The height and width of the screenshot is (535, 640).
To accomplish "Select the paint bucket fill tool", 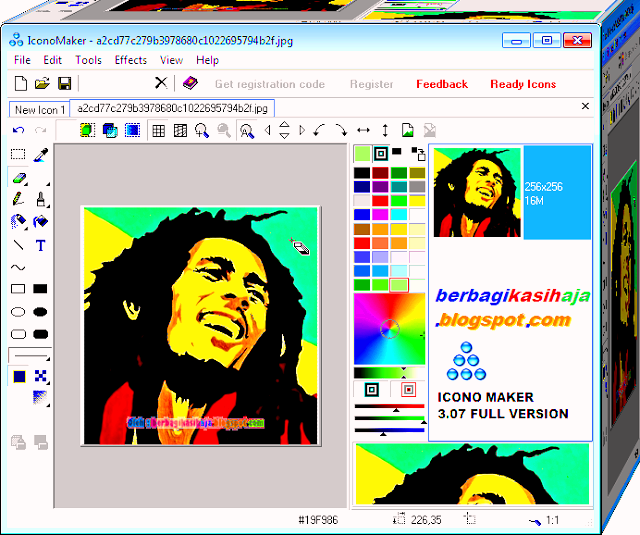I will point(40,222).
